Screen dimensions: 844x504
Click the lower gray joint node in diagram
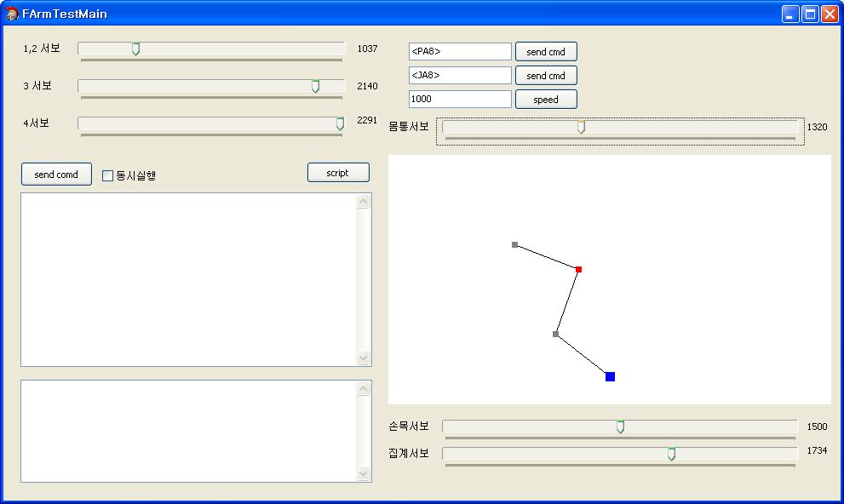point(555,334)
